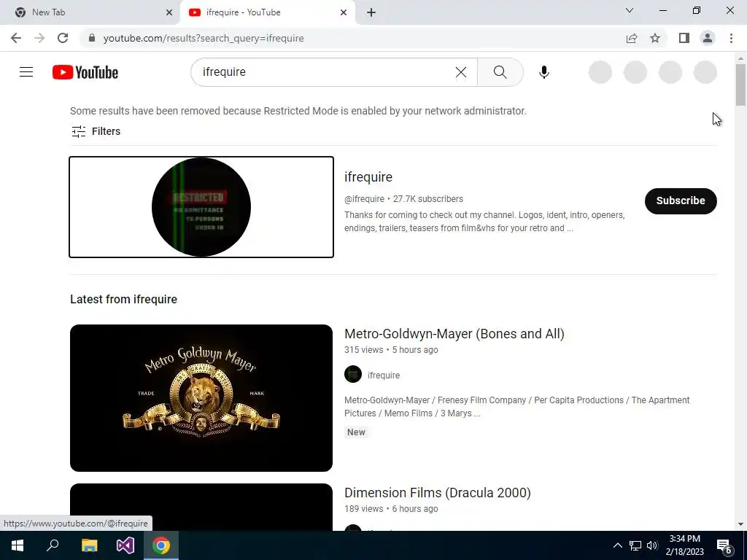
Task: Click the page vertical scrollbar thumb
Action: (x=740, y=85)
